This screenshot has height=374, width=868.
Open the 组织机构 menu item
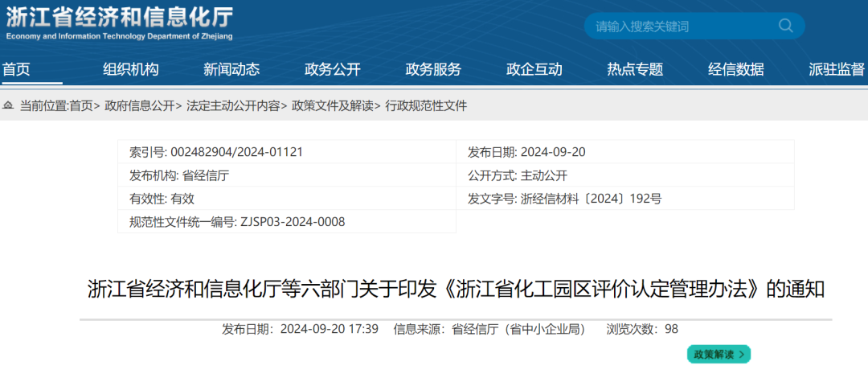pyautogui.click(x=131, y=69)
